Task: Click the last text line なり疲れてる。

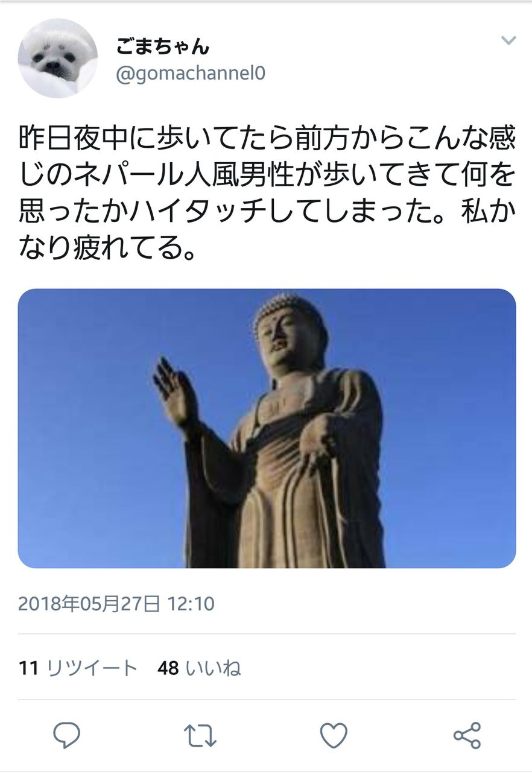Action: click(x=107, y=245)
